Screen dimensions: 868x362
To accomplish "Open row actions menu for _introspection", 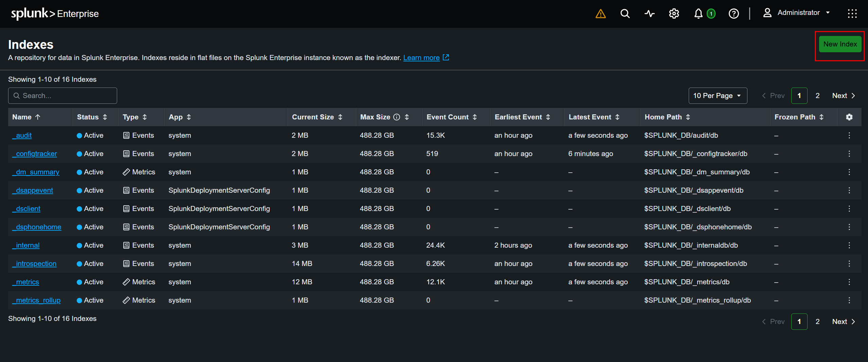I will (x=849, y=264).
